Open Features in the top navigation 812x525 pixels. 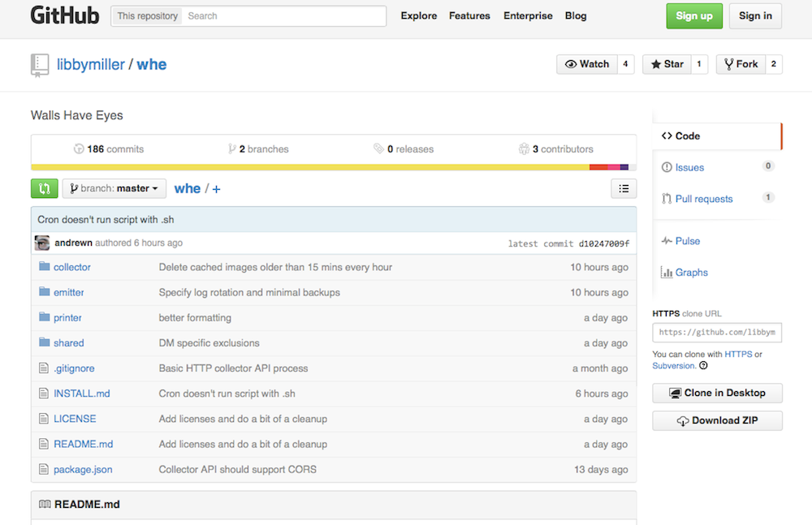click(x=469, y=16)
